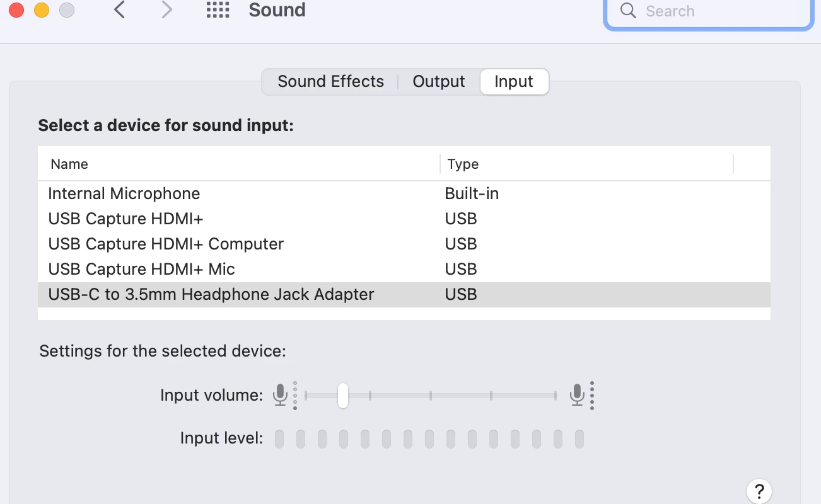Switch to the Sound Effects tab

(330, 82)
